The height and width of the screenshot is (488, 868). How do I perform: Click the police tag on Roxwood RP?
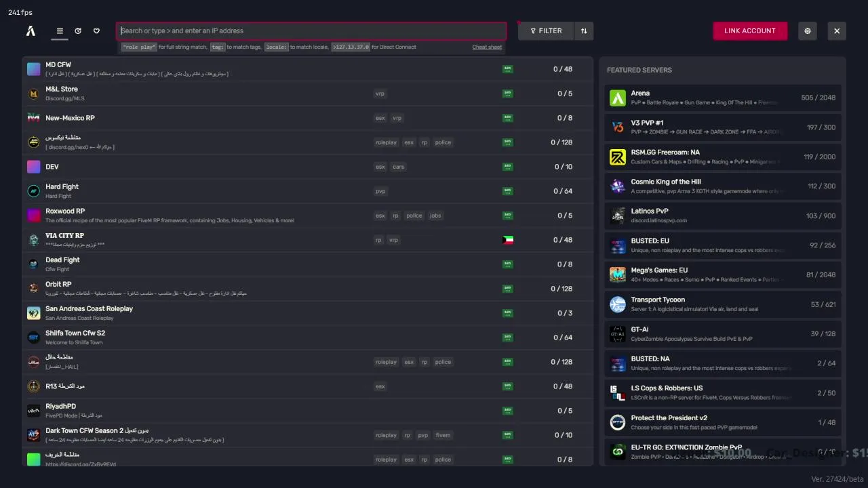(414, 216)
